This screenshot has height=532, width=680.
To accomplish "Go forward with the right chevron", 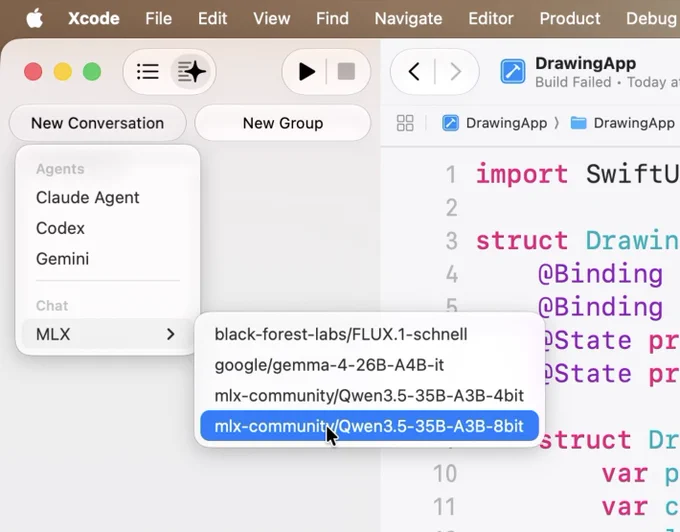I will pos(455,72).
